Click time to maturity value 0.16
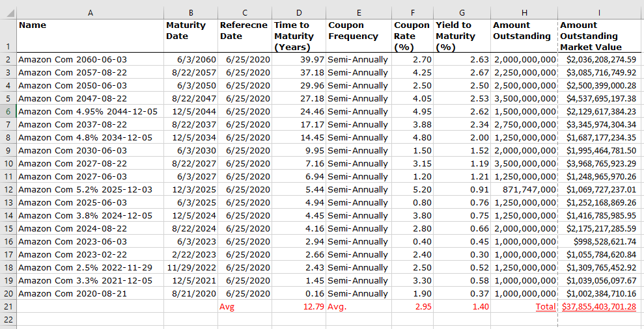This screenshot has height=329, width=644. coord(299,294)
